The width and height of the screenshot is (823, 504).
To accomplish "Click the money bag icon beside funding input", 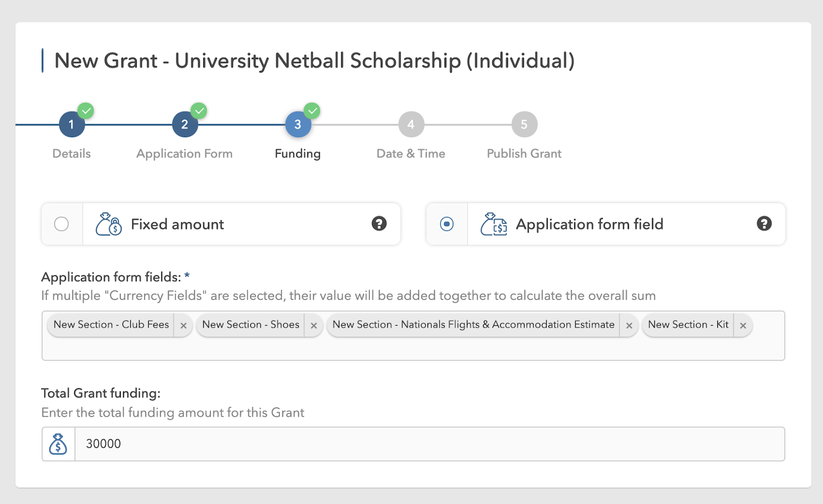I will pyautogui.click(x=58, y=444).
